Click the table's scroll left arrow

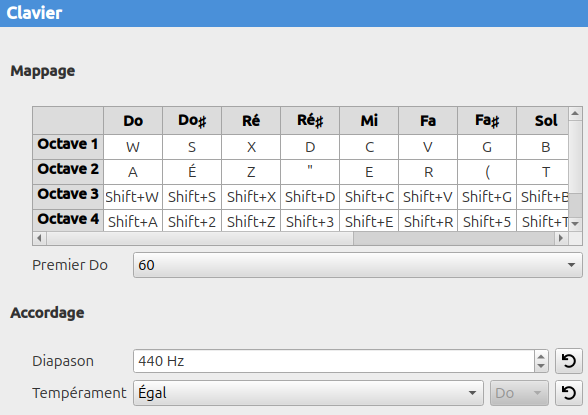click(x=39, y=238)
